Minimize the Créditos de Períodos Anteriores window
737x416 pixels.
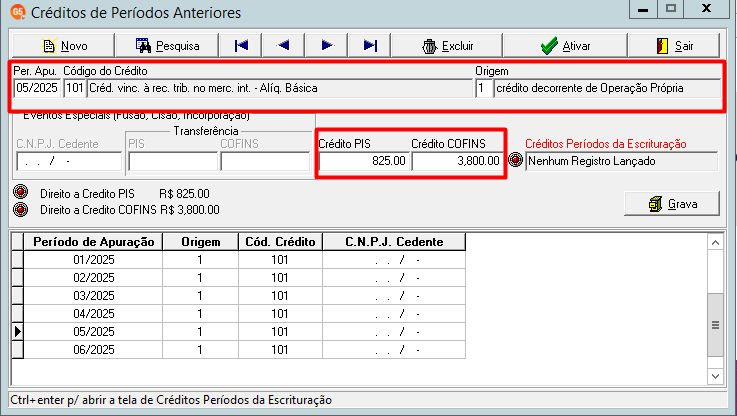click(643, 9)
